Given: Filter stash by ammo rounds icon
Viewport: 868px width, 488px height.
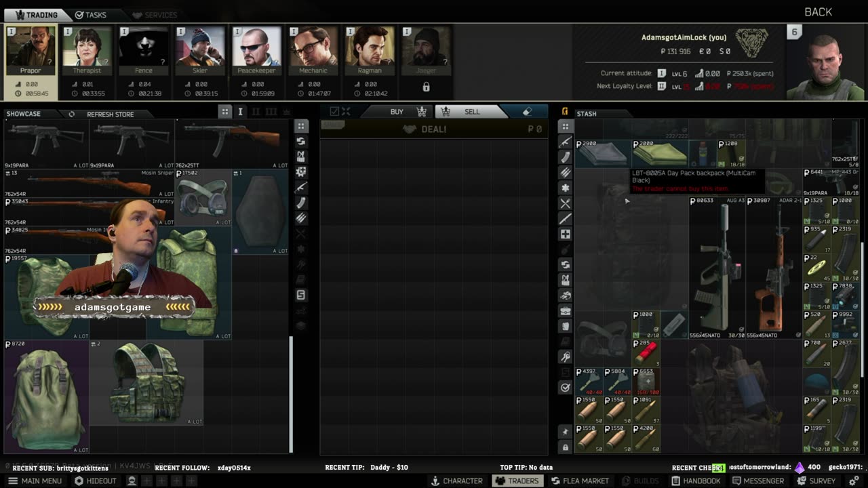Looking at the screenshot, I should point(565,172).
